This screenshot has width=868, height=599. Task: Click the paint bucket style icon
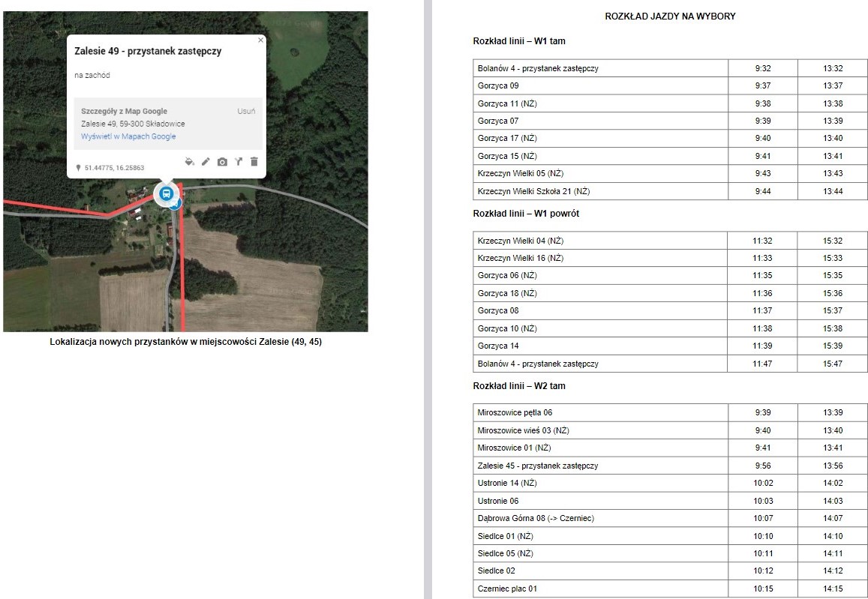point(189,161)
